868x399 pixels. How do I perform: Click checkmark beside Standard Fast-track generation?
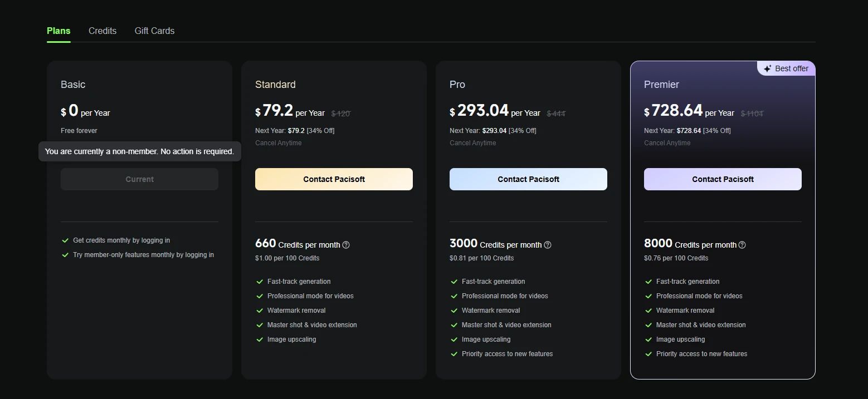coord(260,282)
